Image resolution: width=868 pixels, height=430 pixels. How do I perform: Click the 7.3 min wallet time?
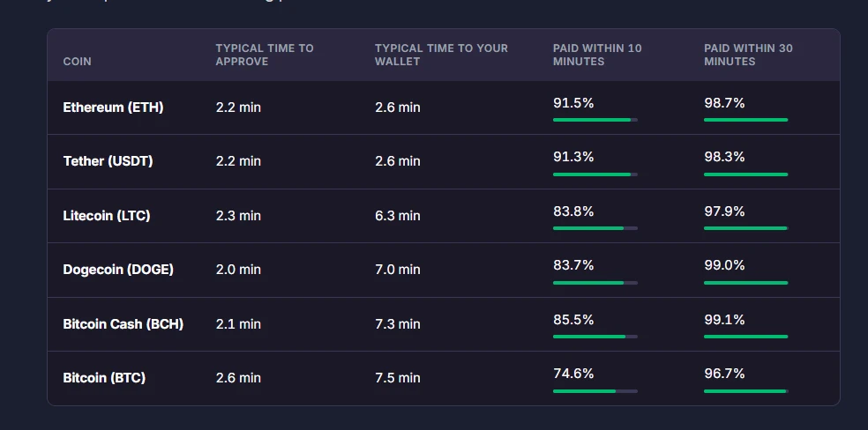coord(398,324)
